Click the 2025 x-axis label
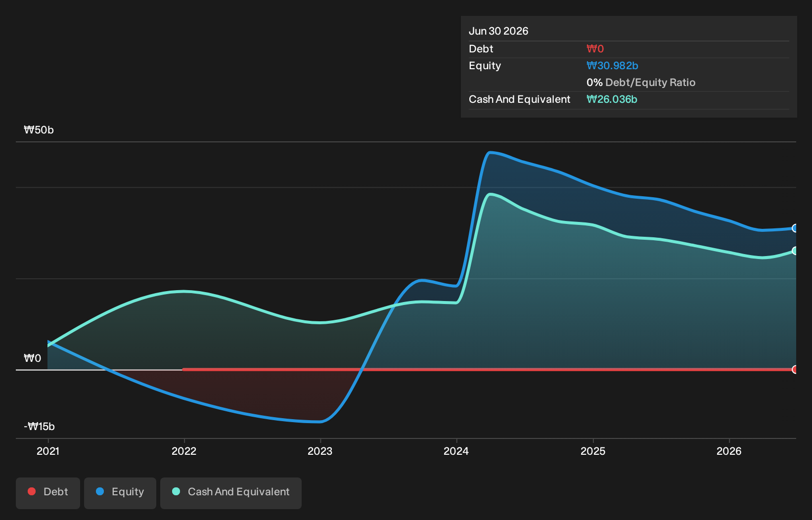 coord(593,451)
